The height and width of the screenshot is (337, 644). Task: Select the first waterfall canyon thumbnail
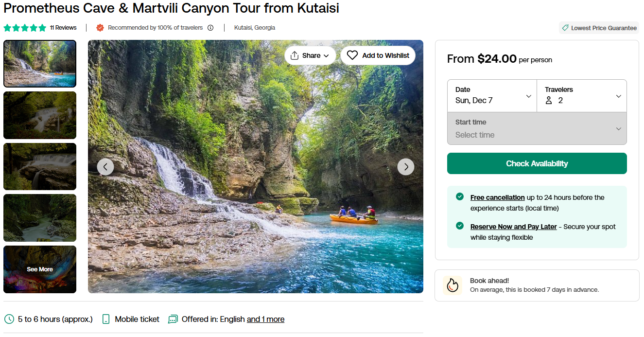[40, 64]
